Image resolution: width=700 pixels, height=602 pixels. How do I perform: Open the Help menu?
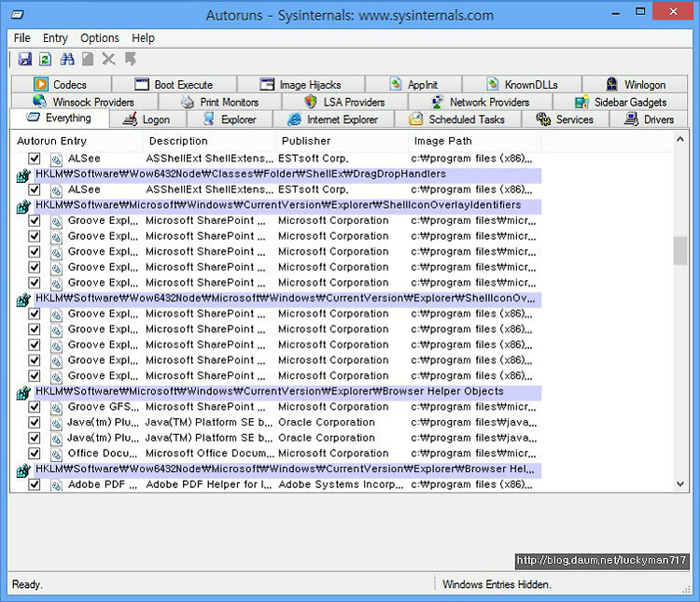143,38
